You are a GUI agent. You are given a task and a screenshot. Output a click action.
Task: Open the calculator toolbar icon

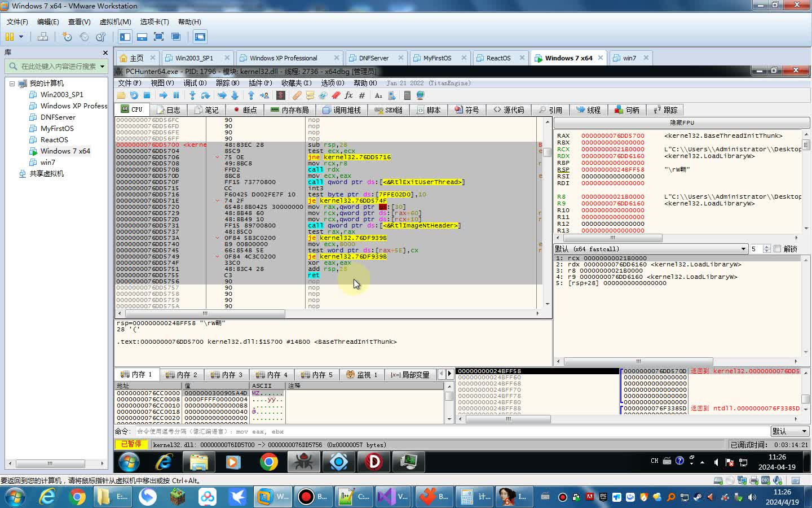(x=407, y=95)
